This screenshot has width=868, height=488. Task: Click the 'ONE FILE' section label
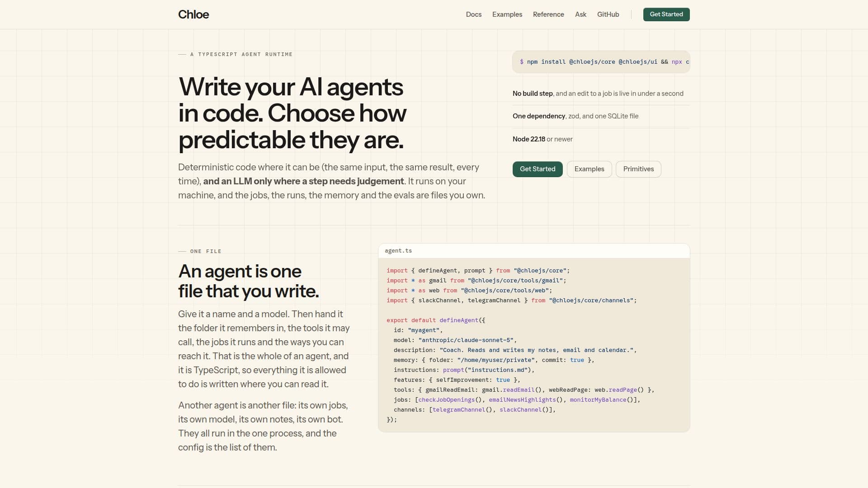pyautogui.click(x=205, y=251)
